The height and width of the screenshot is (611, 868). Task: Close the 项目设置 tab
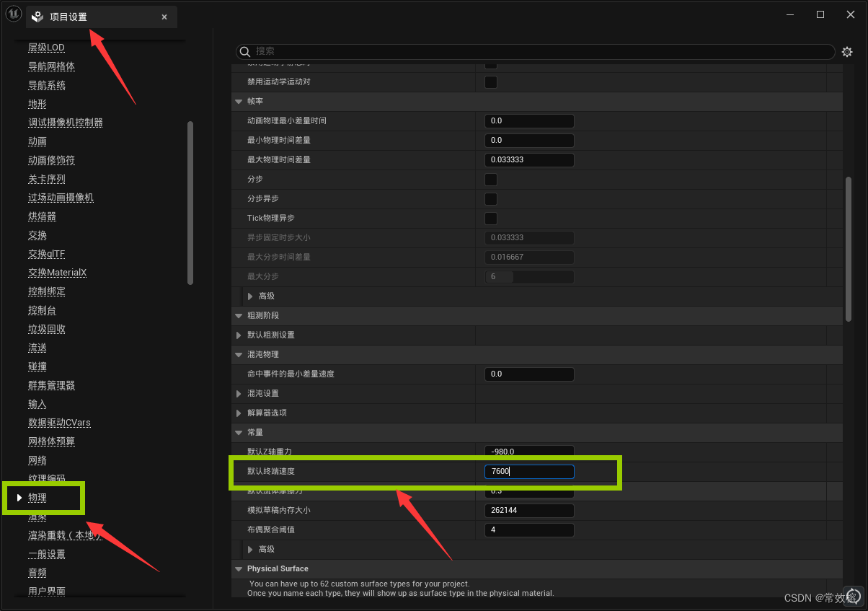[164, 16]
